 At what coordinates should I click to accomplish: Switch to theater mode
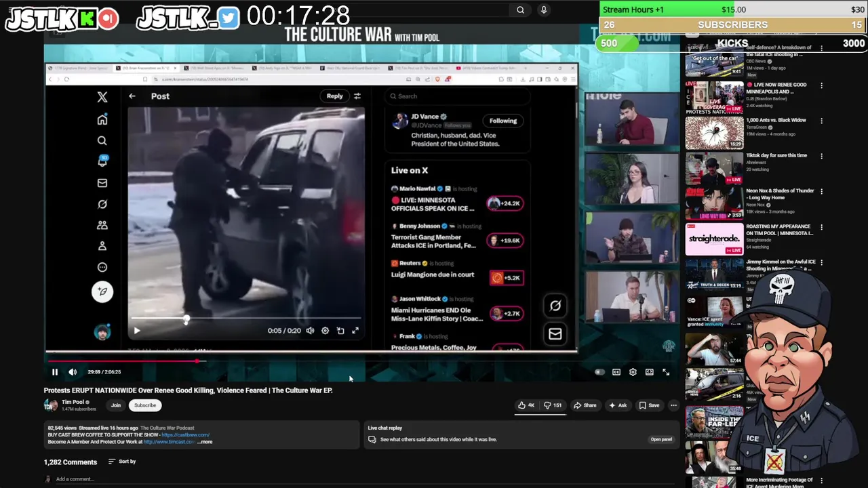click(x=650, y=372)
